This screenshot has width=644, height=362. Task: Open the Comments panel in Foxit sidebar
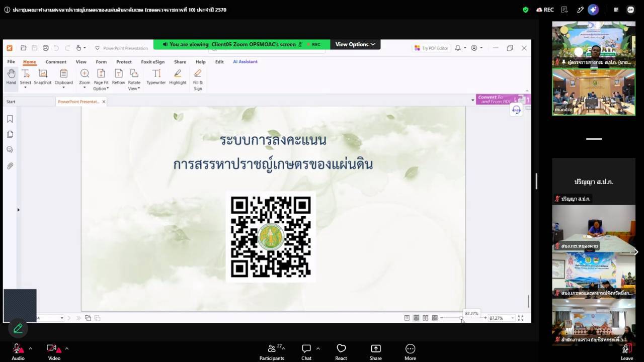point(10,150)
